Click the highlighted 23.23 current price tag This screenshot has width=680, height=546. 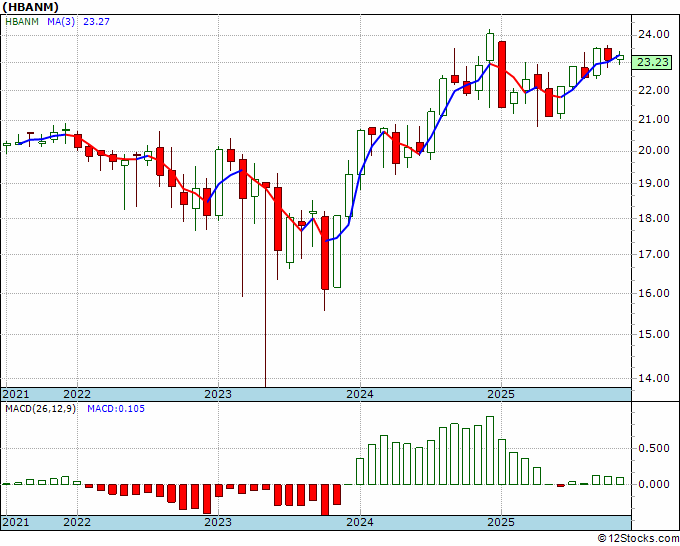point(653,62)
